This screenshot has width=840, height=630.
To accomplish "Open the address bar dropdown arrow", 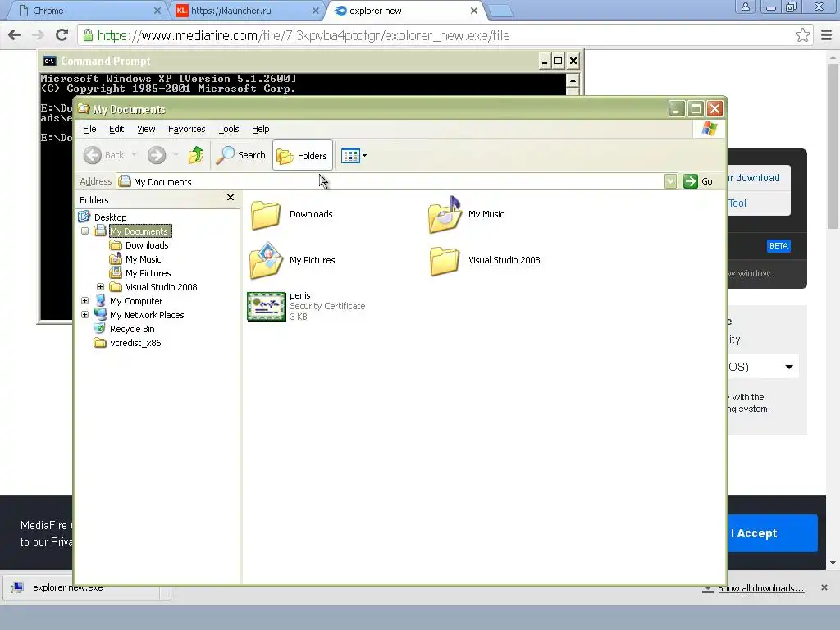I will click(x=670, y=181).
